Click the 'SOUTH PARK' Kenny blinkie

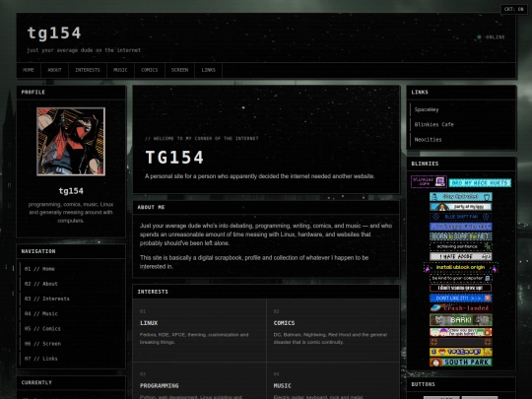pos(461,362)
